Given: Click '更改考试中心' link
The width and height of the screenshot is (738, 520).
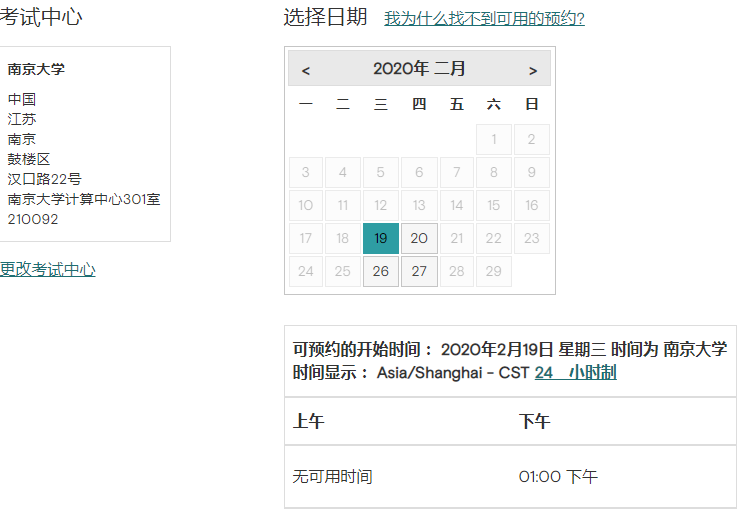Looking at the screenshot, I should click(x=48, y=269).
